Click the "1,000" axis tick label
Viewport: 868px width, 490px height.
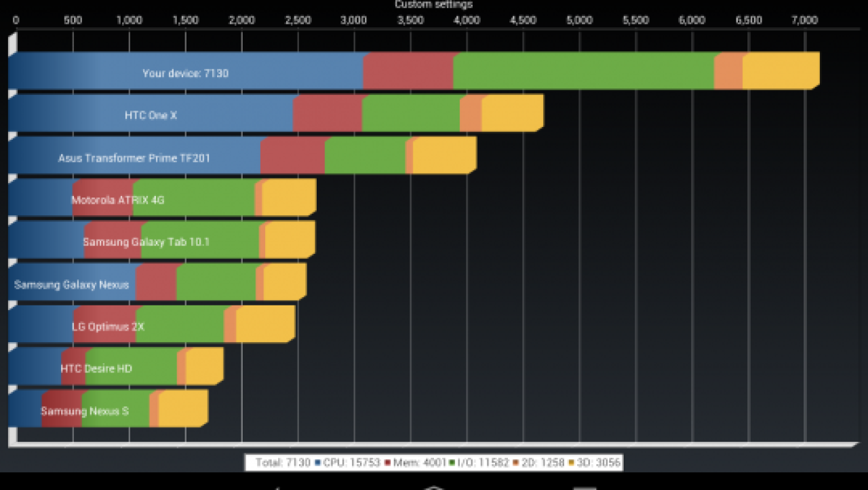(129, 20)
